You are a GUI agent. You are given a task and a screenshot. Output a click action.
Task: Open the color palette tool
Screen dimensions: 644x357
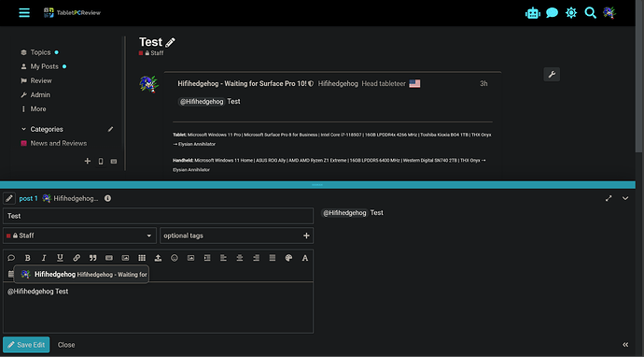pyautogui.click(x=288, y=258)
